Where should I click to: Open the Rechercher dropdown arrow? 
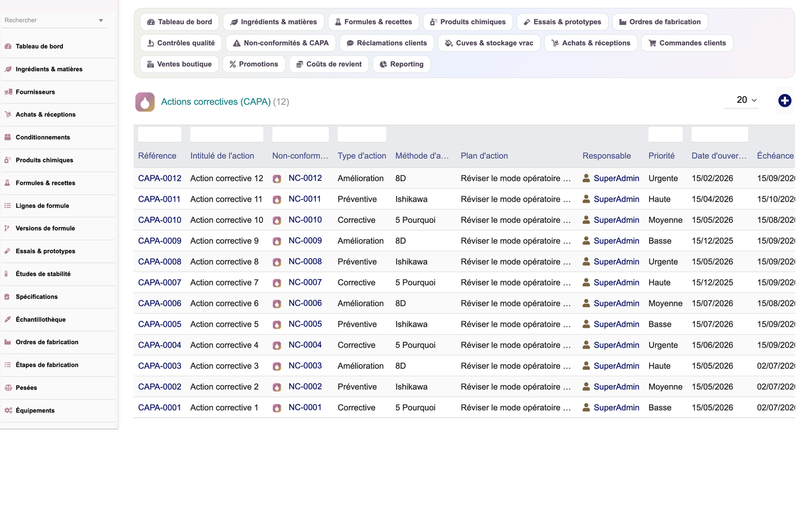click(x=101, y=21)
